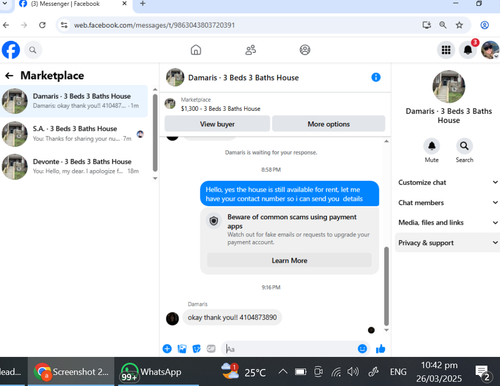Open the Damaris conversation in list
The width and height of the screenshot is (500, 386).
(74, 101)
